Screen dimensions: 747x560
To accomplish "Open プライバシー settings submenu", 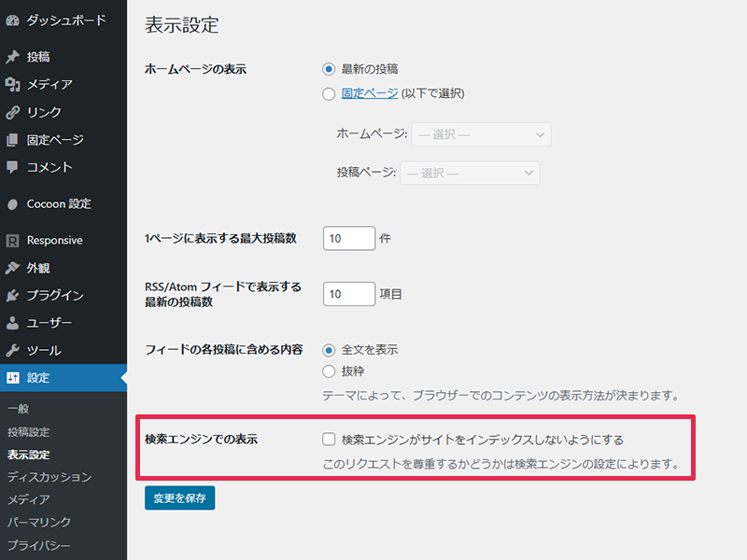I will (38, 545).
